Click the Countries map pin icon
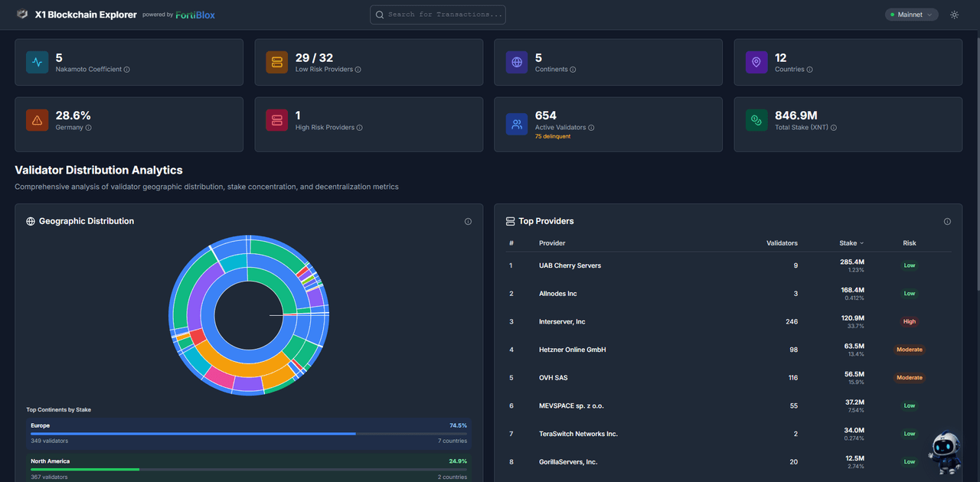Viewport: 980px width, 482px height. [756, 62]
